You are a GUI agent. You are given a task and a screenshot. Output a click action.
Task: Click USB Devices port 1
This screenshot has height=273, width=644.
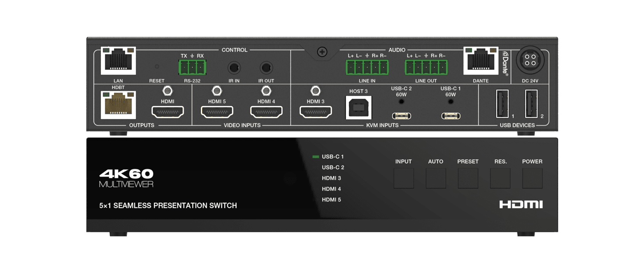501,104
